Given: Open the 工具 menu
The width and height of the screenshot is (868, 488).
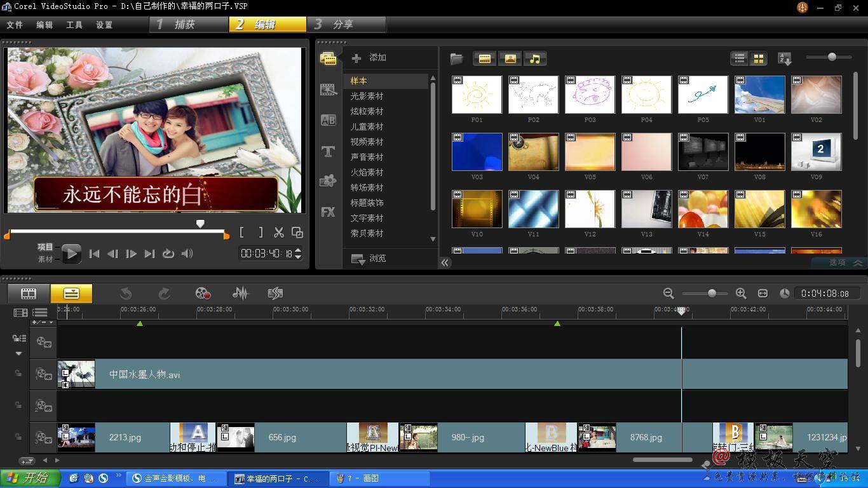Looking at the screenshot, I should pyautogui.click(x=74, y=25).
